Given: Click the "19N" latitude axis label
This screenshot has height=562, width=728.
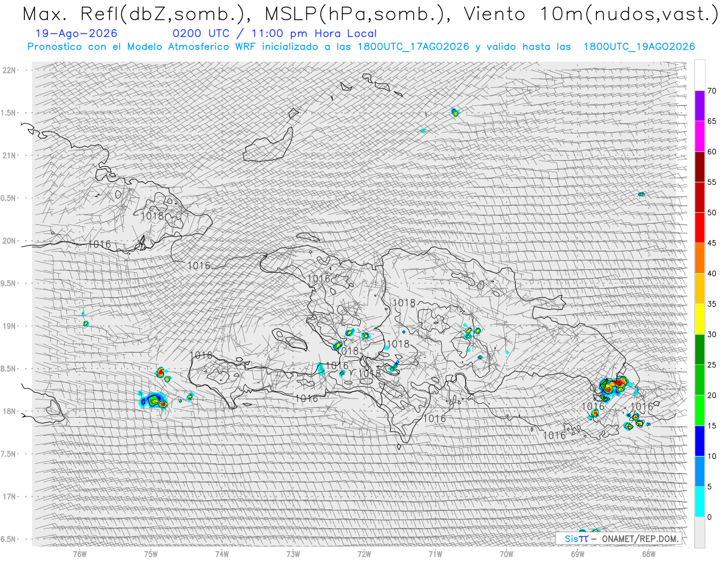Looking at the screenshot, I should click(x=10, y=326).
